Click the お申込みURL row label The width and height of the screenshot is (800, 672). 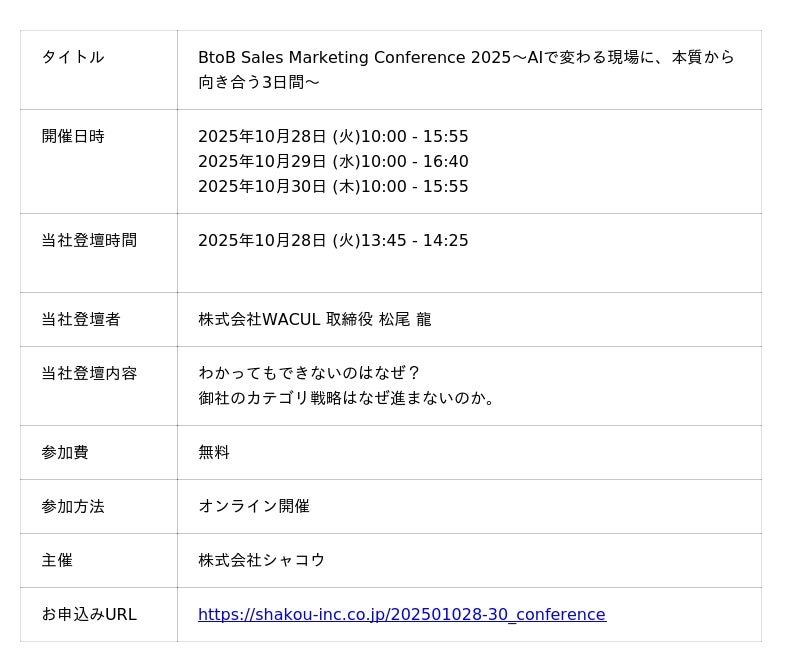pyautogui.click(x=89, y=614)
